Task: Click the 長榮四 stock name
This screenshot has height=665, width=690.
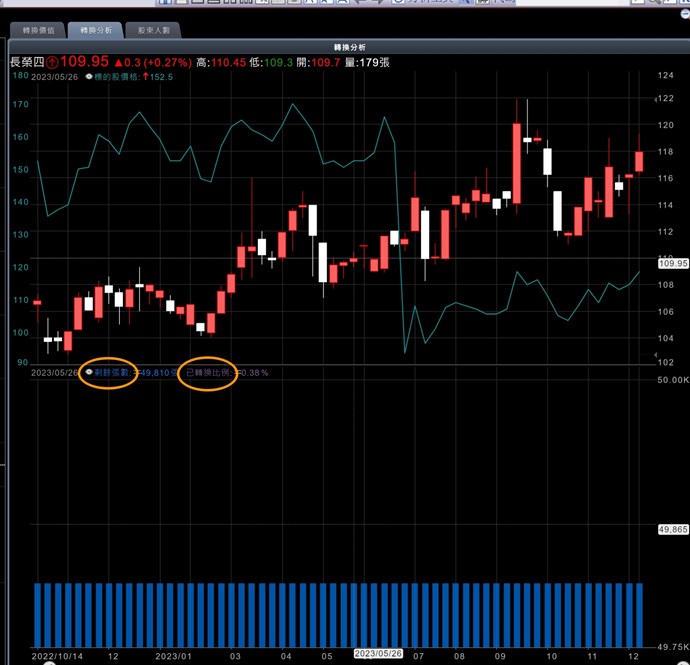Action: [26, 62]
